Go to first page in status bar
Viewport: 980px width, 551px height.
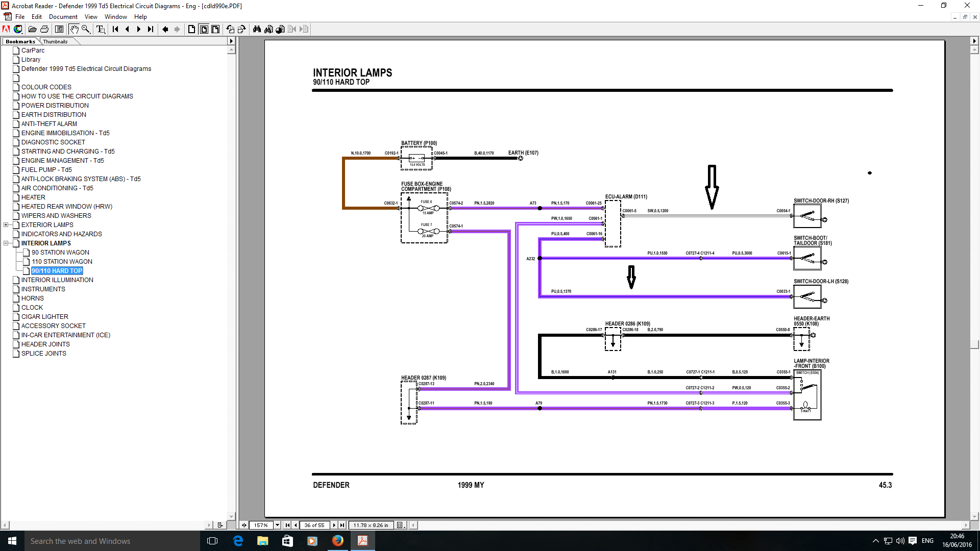(x=287, y=525)
